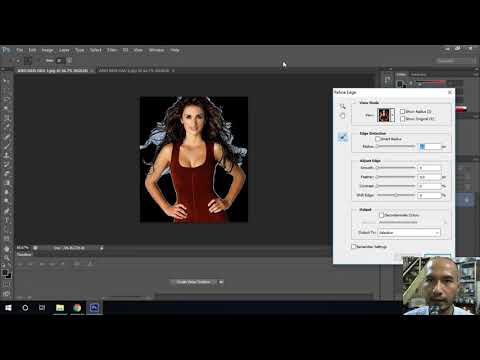Screen dimensions: 480x360
Task: Open Task View on the taskbar
Action: coord(42,308)
